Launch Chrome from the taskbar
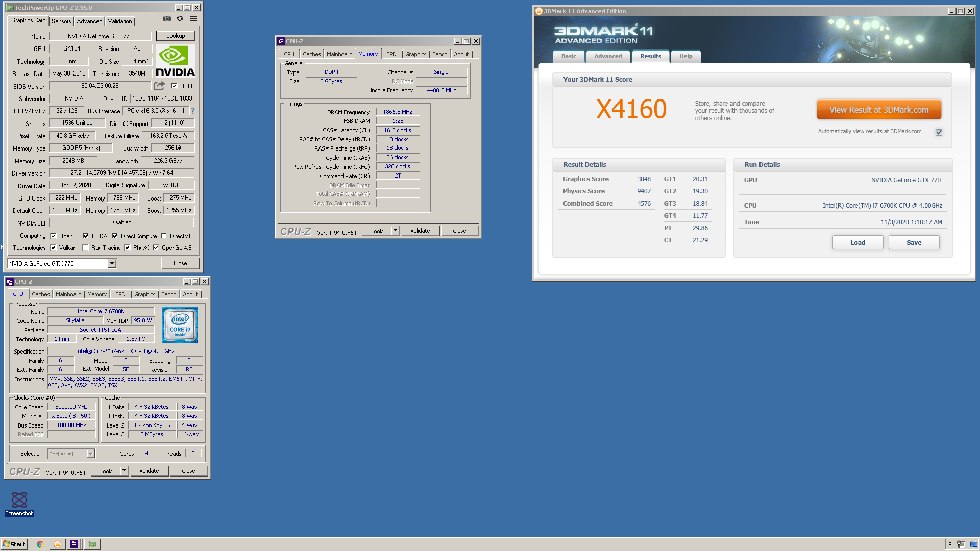 click(x=40, y=544)
